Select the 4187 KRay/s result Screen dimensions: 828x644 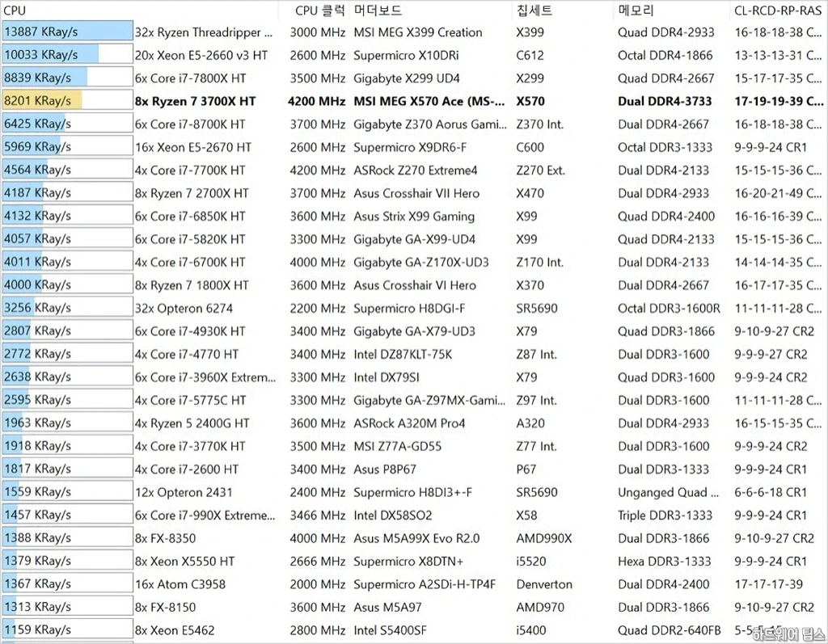(68, 192)
